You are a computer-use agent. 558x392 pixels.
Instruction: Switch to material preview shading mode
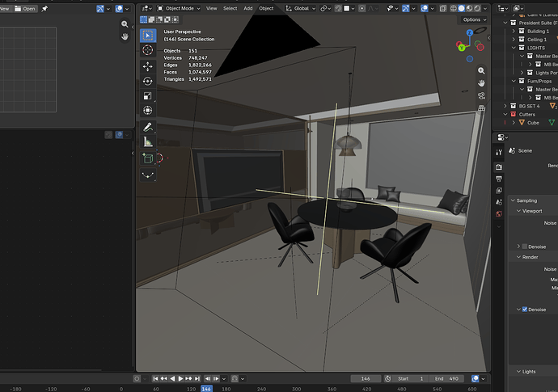469,8
